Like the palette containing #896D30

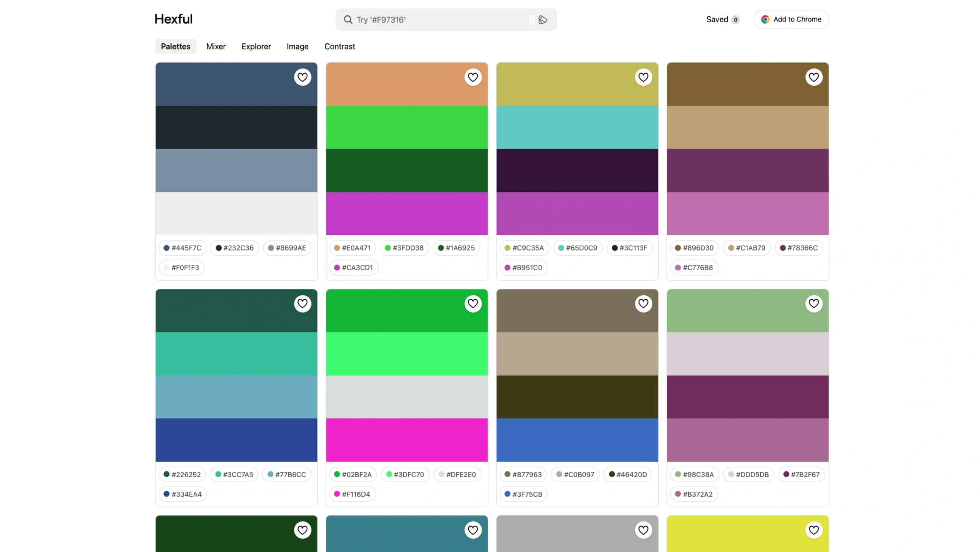coord(813,77)
